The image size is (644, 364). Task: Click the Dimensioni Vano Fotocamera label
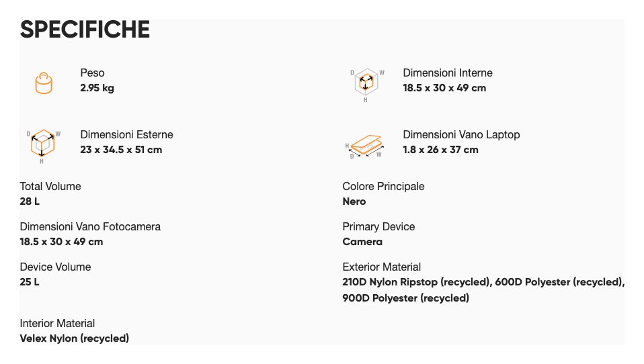click(x=90, y=226)
